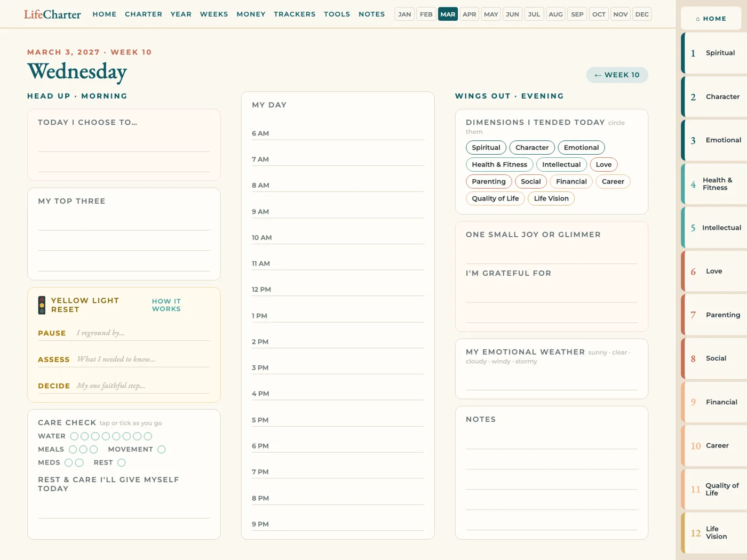Go to Home tab in right sidebar
The image size is (747, 560).
[711, 19]
